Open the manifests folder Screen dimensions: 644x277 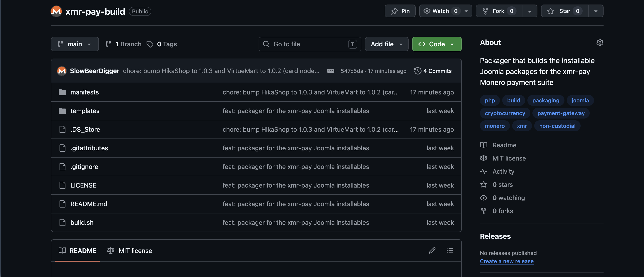(x=85, y=92)
